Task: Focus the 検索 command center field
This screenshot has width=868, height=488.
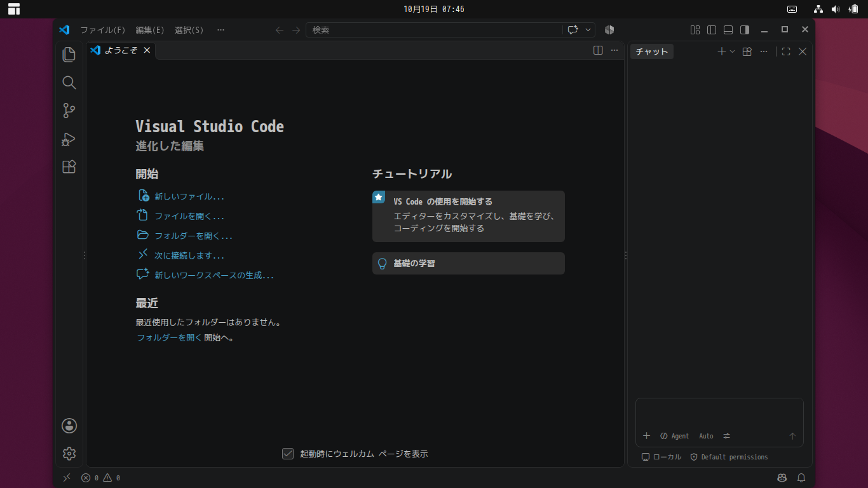Action: tap(434, 30)
